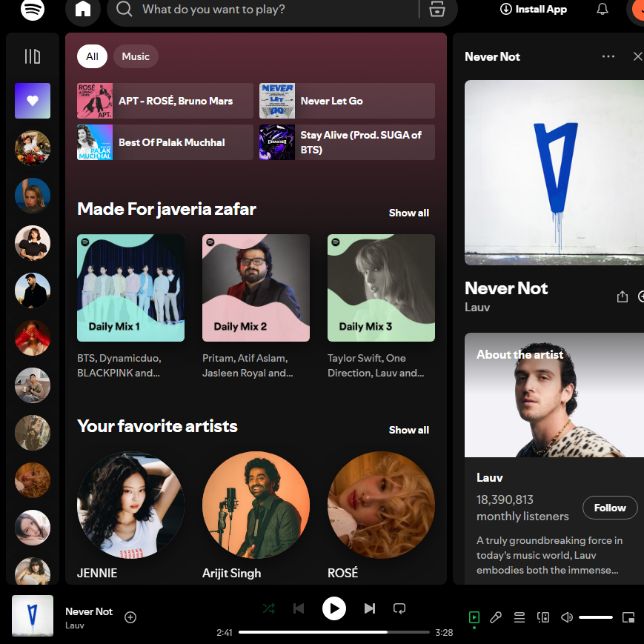Open JENNIE artist picture
The height and width of the screenshot is (644, 644).
coord(130,505)
